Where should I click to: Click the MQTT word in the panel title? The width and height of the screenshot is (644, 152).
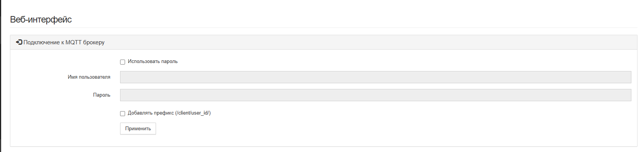coord(73,42)
